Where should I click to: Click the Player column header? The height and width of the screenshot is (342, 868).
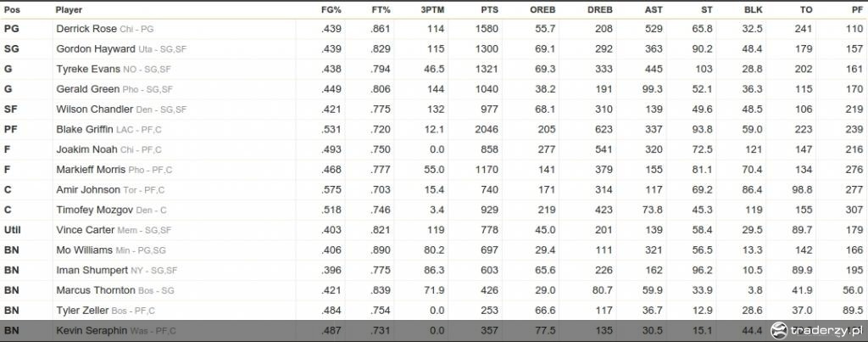pyautogui.click(x=69, y=10)
